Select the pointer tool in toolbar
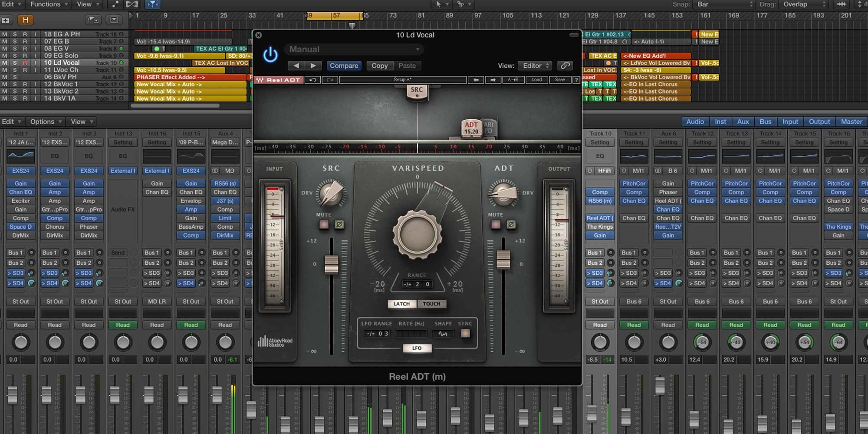Image resolution: width=868 pixels, height=434 pixels. pyautogui.click(x=438, y=4)
